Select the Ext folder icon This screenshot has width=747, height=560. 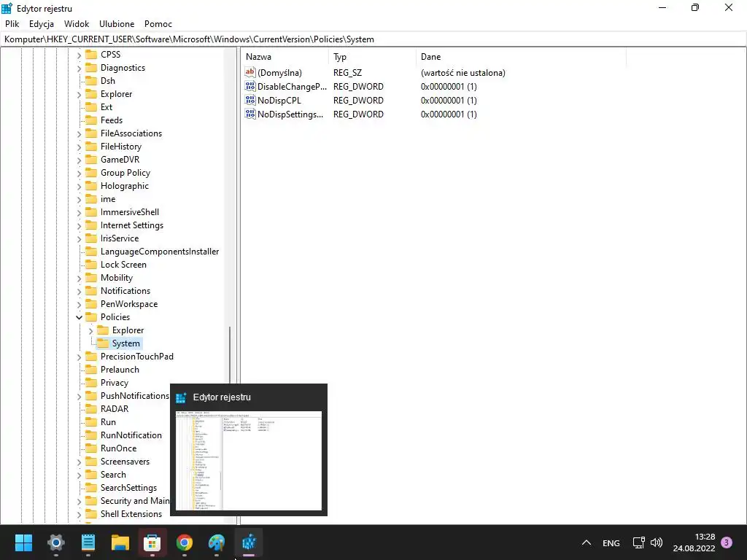[x=91, y=106]
